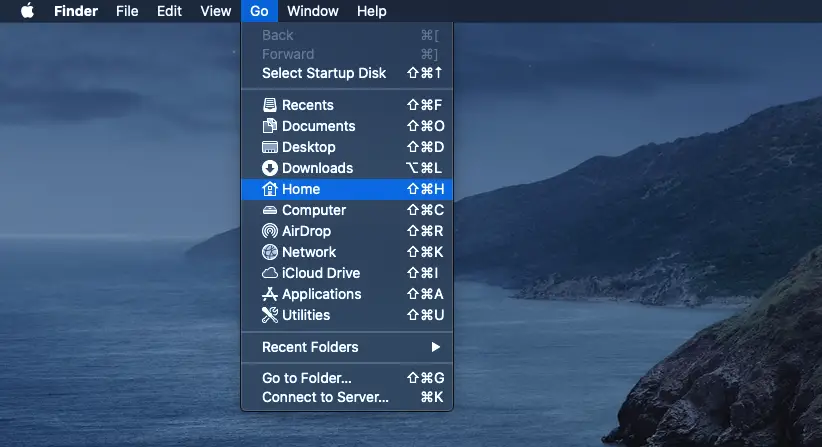Click the Applications icon in Go menu
The width and height of the screenshot is (822, 447).
[269, 294]
